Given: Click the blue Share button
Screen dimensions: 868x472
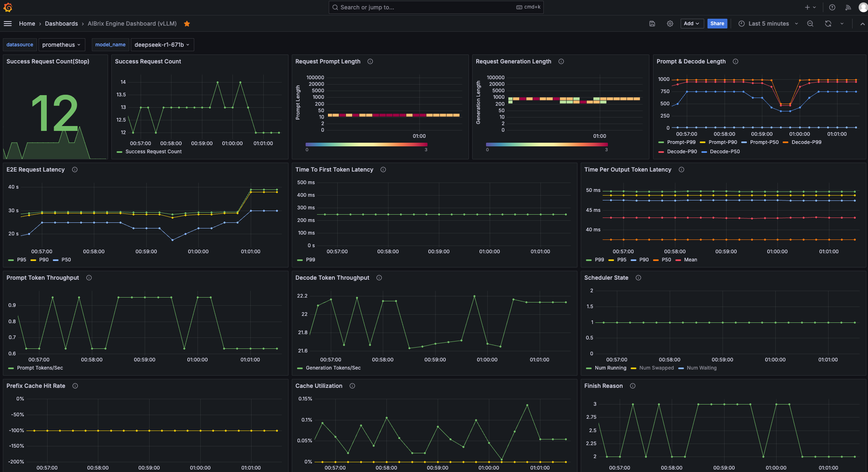Looking at the screenshot, I should [717, 24].
